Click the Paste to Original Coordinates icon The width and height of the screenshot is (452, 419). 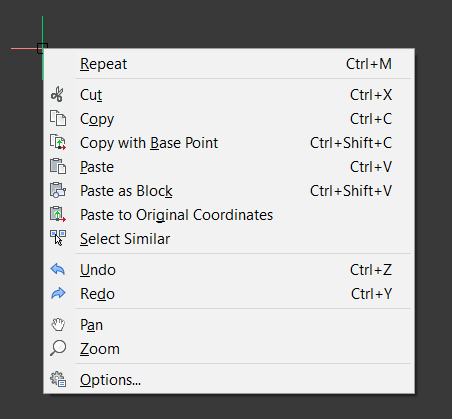58,215
